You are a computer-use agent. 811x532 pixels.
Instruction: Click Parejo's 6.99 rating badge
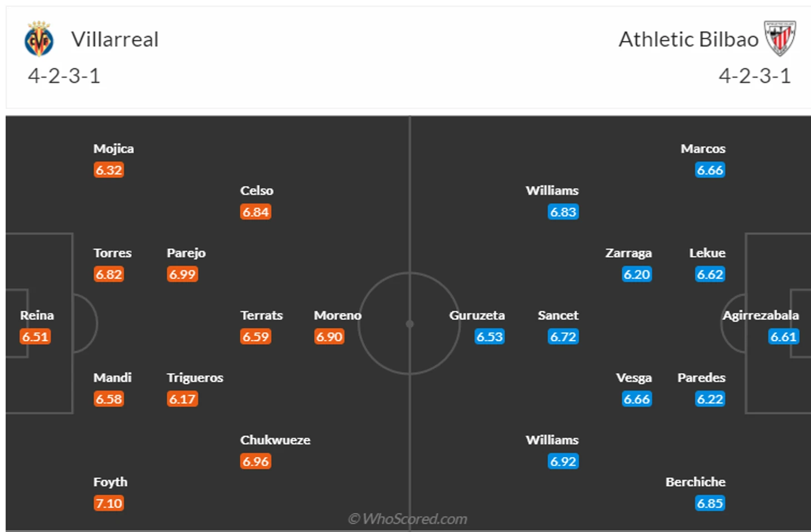(182, 274)
